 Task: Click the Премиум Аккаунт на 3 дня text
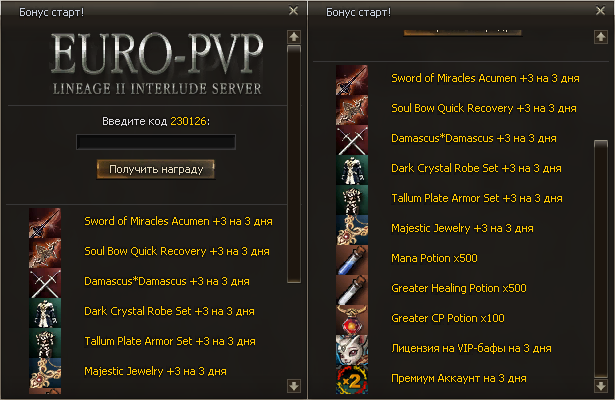coord(459,378)
